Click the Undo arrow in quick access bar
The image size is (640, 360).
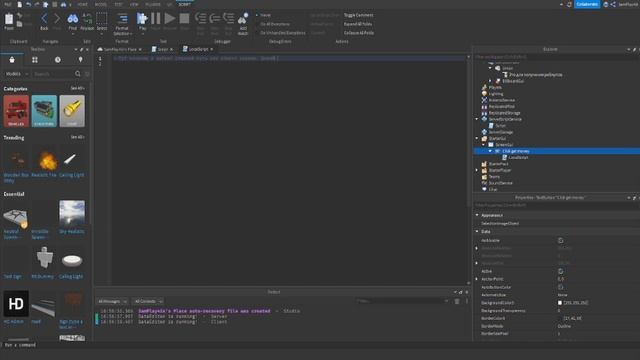click(28, 4)
